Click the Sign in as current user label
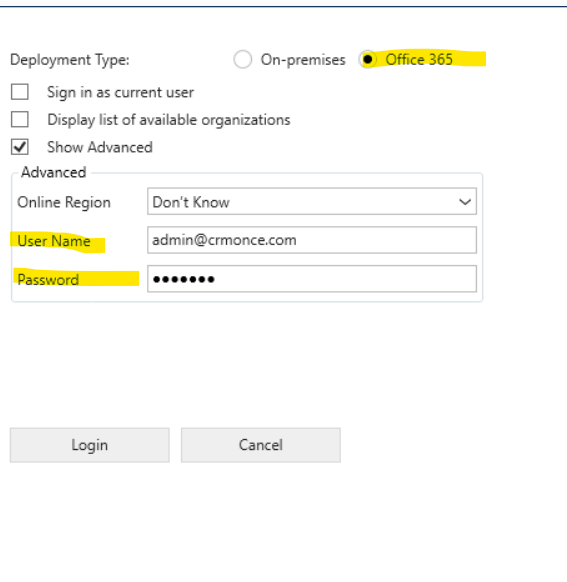567x582 pixels. 120,92
